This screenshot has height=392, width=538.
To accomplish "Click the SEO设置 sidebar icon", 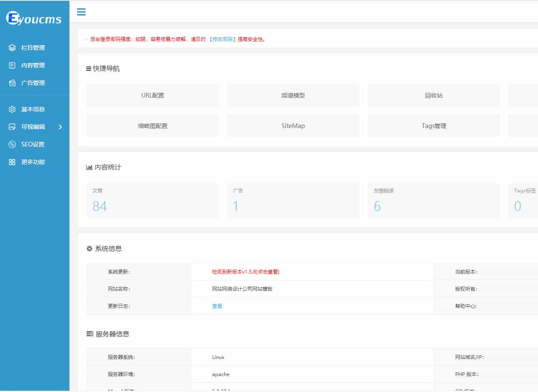I will (x=12, y=144).
